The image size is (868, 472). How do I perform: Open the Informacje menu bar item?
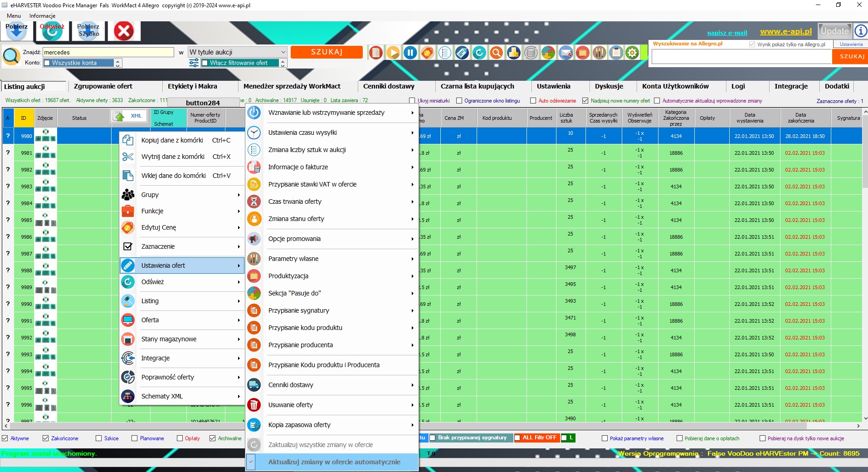point(42,16)
